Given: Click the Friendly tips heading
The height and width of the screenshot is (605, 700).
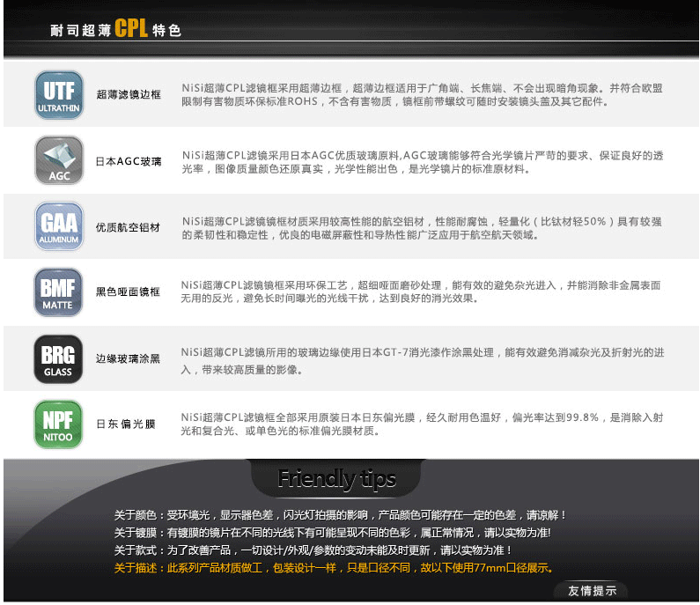Looking at the screenshot, I should click(336, 479).
